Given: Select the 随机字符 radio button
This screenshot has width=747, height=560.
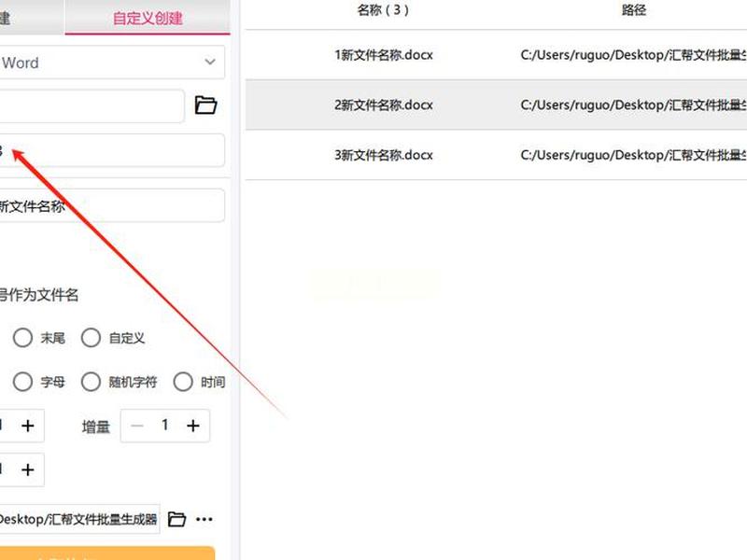Looking at the screenshot, I should pos(91,382).
